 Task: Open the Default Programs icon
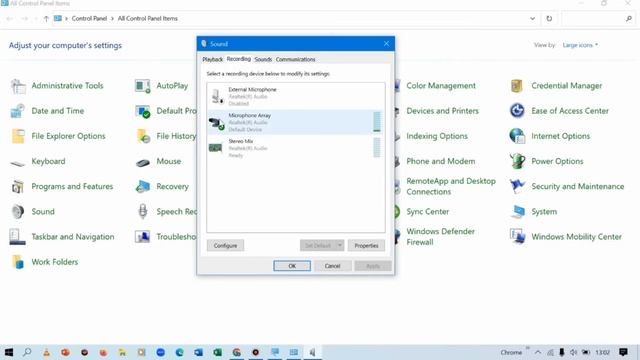143,111
